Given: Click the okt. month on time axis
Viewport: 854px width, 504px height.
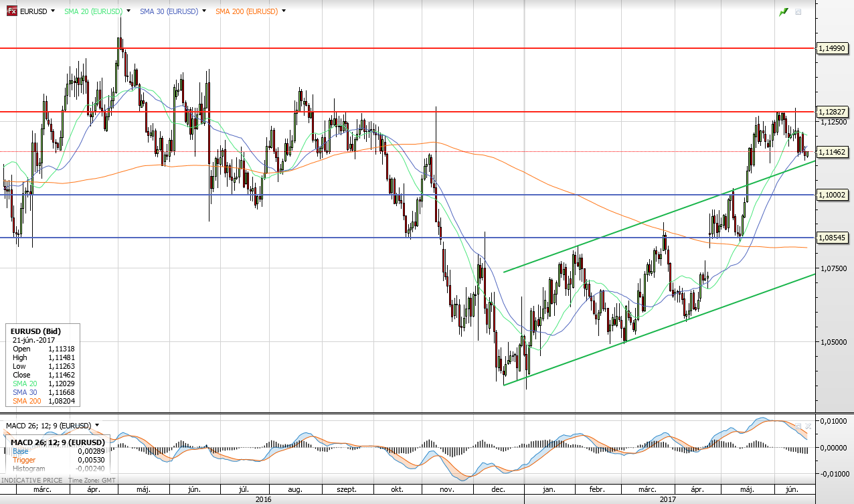Looking at the screenshot, I should 397,490.
